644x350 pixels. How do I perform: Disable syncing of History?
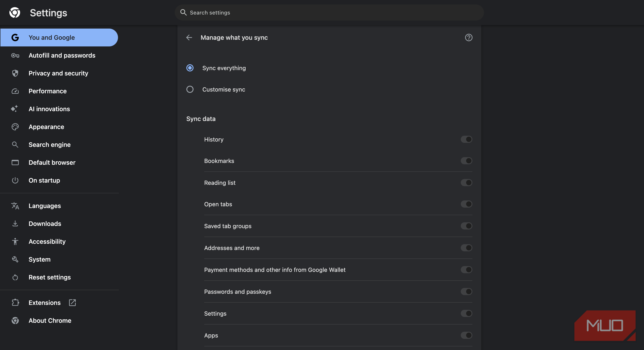[467, 139]
